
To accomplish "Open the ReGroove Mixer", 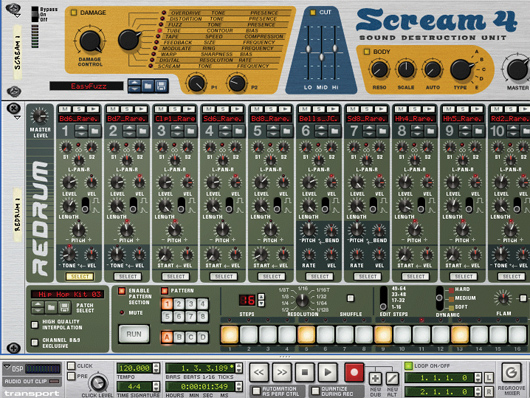I will 511,373.
